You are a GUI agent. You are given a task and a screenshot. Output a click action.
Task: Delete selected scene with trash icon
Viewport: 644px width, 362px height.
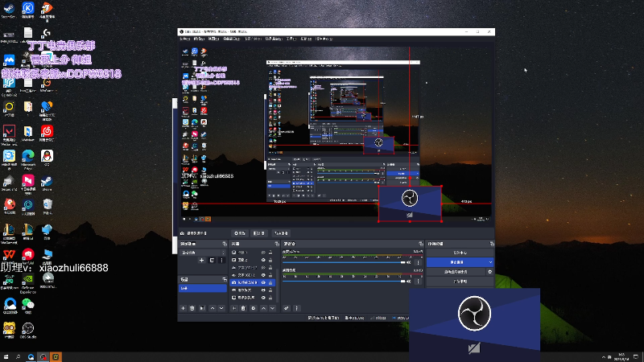(x=192, y=308)
